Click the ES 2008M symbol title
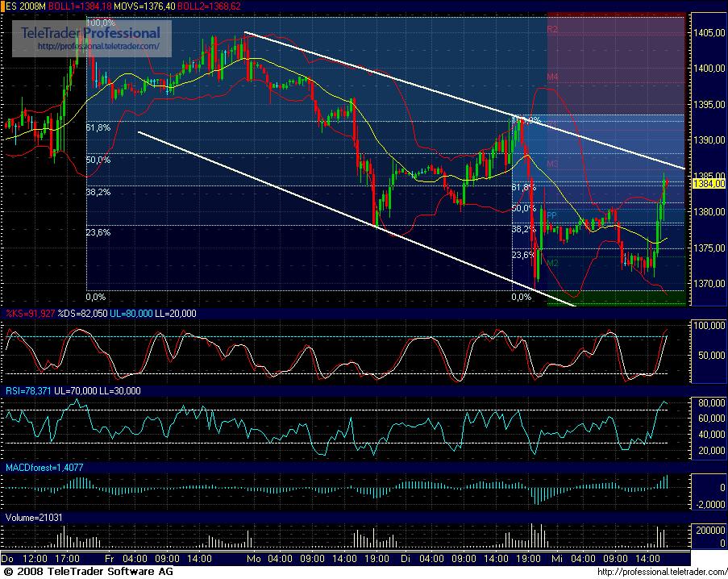Image resolution: width=728 pixels, height=579 pixels. (25, 6)
